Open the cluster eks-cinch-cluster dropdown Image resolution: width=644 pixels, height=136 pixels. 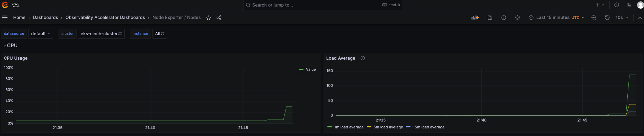click(x=101, y=33)
